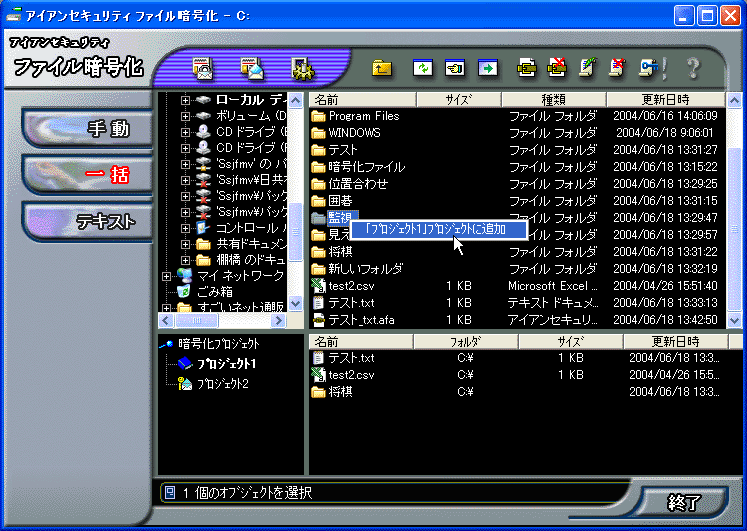The image size is (747, 531).
Task: Click the up-folder toolbar icon
Action: tap(381, 68)
